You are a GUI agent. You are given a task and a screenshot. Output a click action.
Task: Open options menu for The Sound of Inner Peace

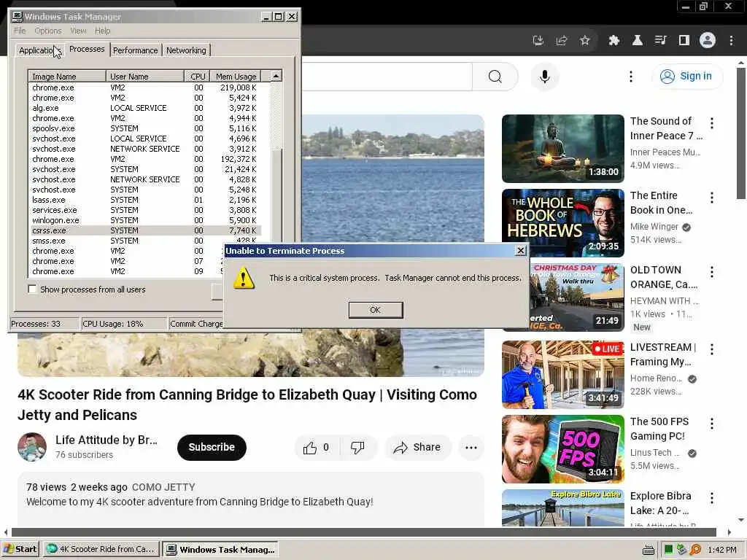712,123
